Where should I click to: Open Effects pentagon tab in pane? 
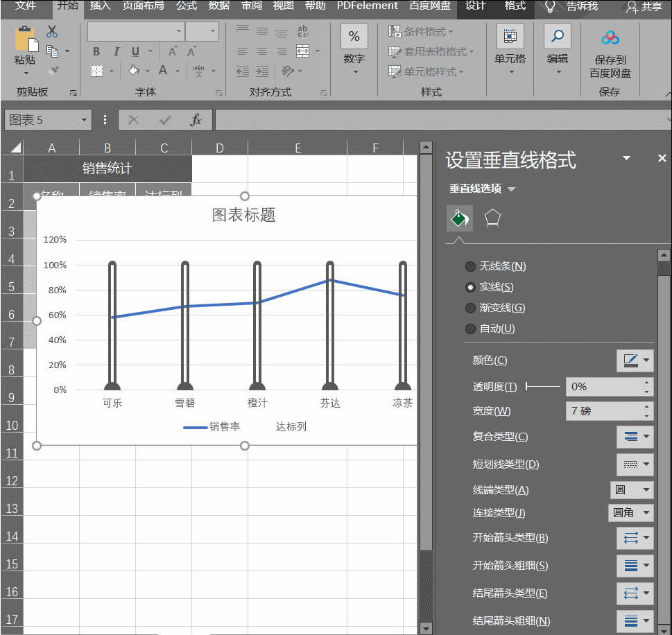(x=492, y=218)
